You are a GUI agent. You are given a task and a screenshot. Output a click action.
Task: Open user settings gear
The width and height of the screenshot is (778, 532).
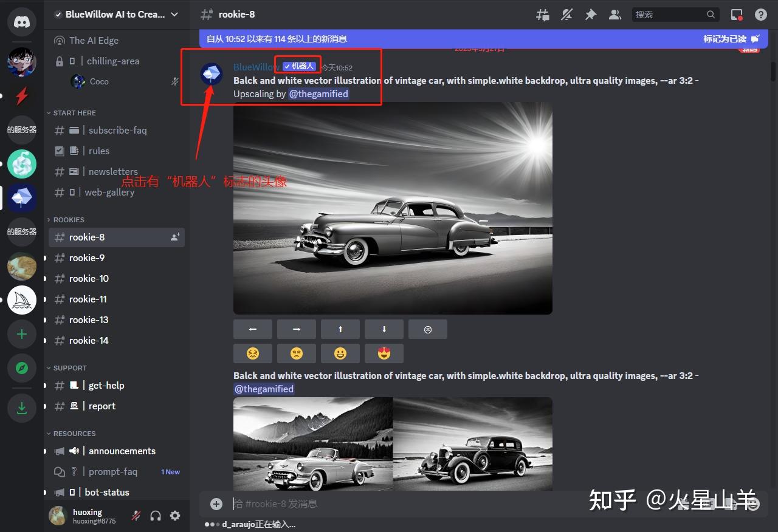175,516
